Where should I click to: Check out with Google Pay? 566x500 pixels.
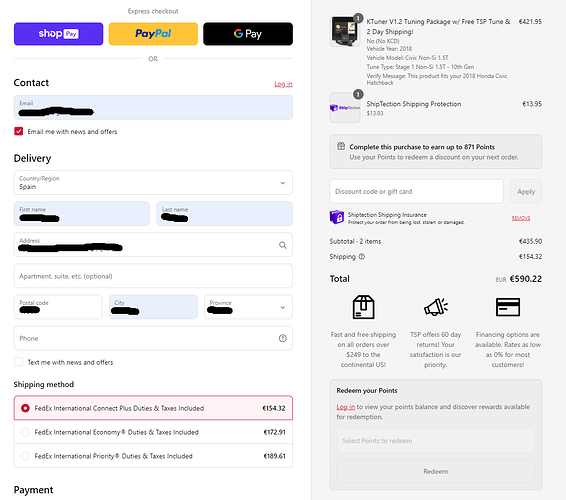click(248, 34)
